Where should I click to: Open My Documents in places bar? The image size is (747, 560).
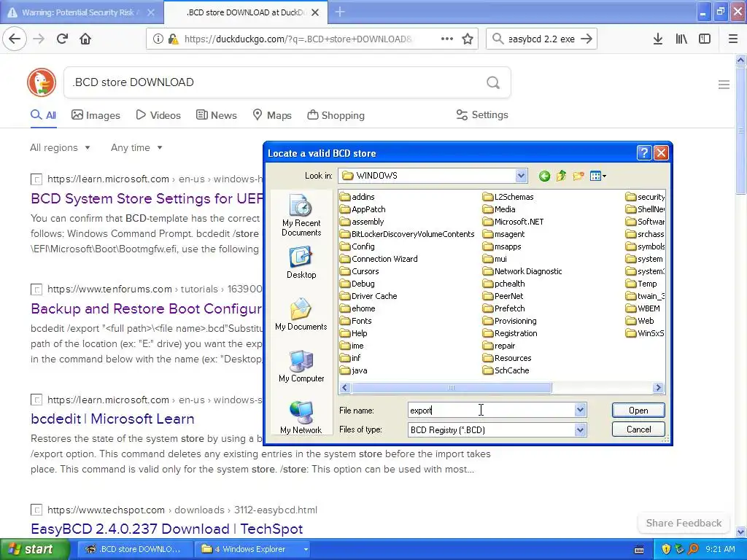(x=301, y=314)
